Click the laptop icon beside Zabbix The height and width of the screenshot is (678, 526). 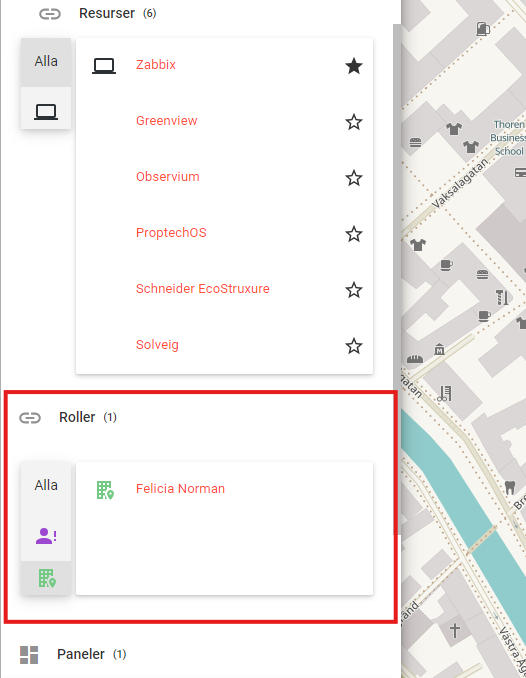104,66
